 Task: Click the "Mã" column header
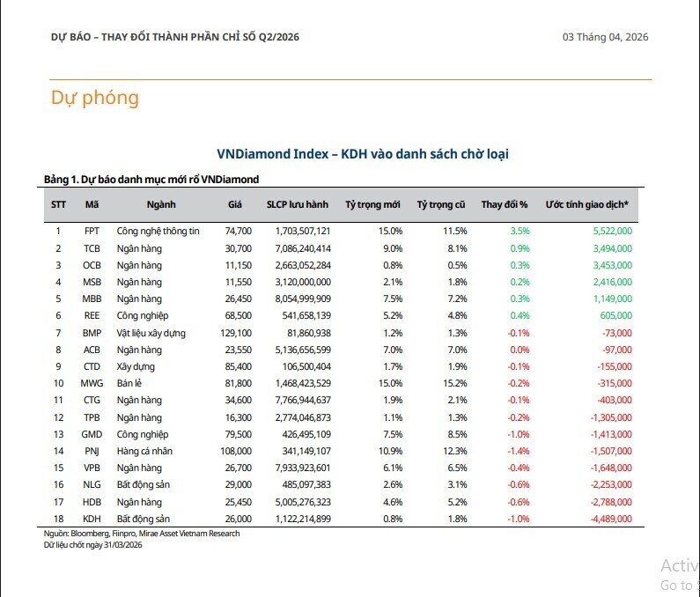92,204
